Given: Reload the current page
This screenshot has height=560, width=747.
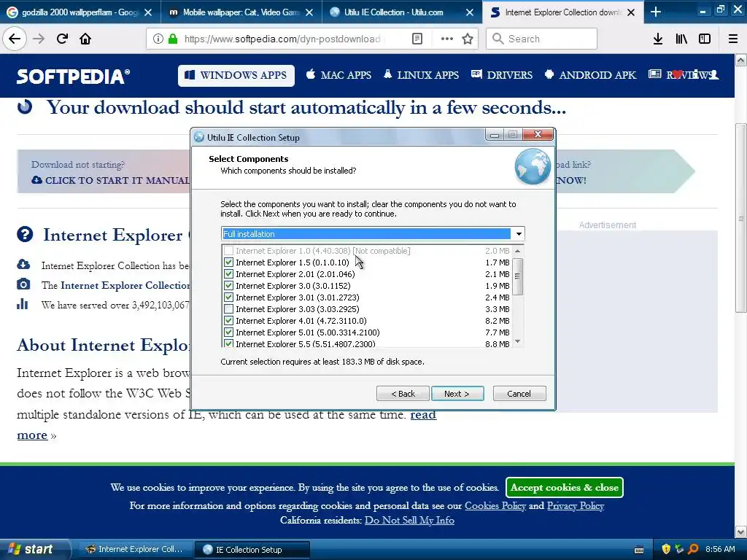Looking at the screenshot, I should 62,39.
